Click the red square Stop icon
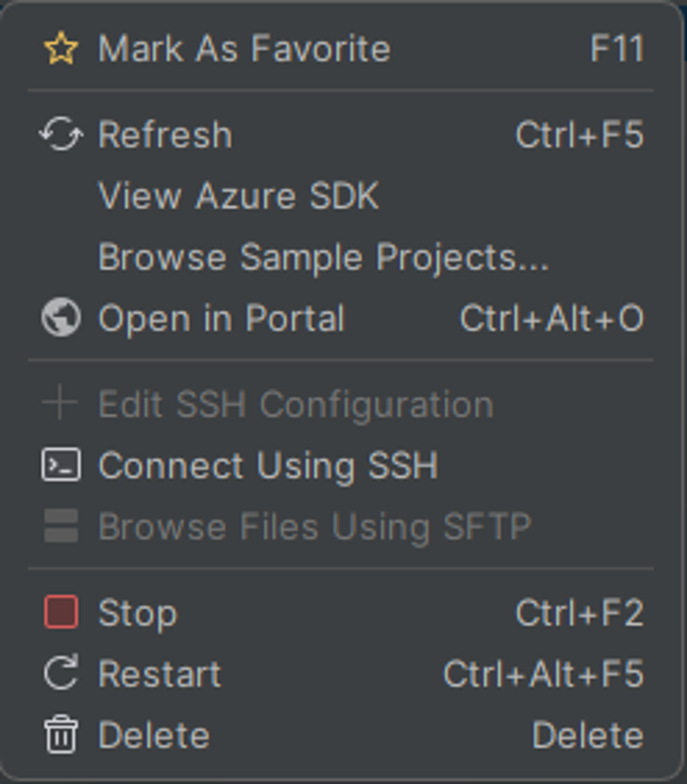The width and height of the screenshot is (687, 784). pos(60,613)
